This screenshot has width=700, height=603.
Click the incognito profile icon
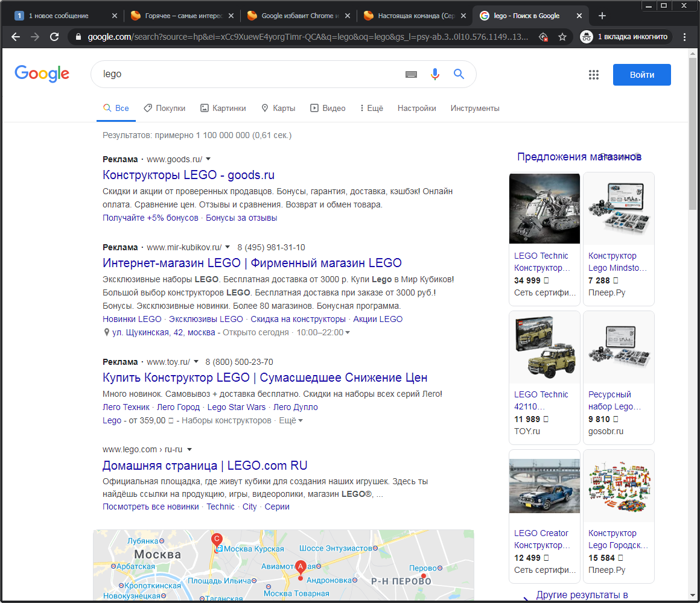click(x=586, y=37)
